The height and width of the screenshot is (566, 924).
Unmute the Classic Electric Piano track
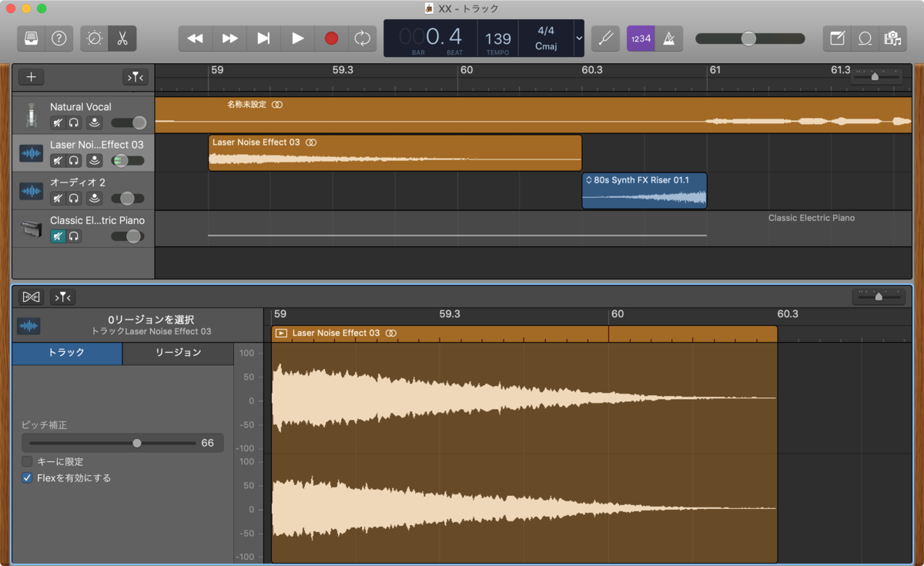coord(58,236)
